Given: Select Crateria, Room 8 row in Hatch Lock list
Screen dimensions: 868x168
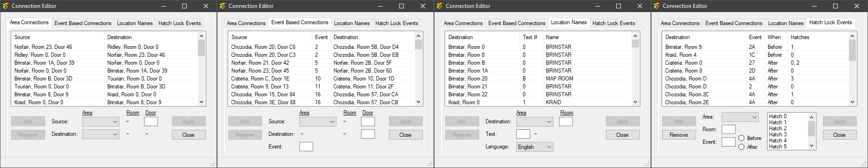Looking at the screenshot, I should (x=756, y=71).
